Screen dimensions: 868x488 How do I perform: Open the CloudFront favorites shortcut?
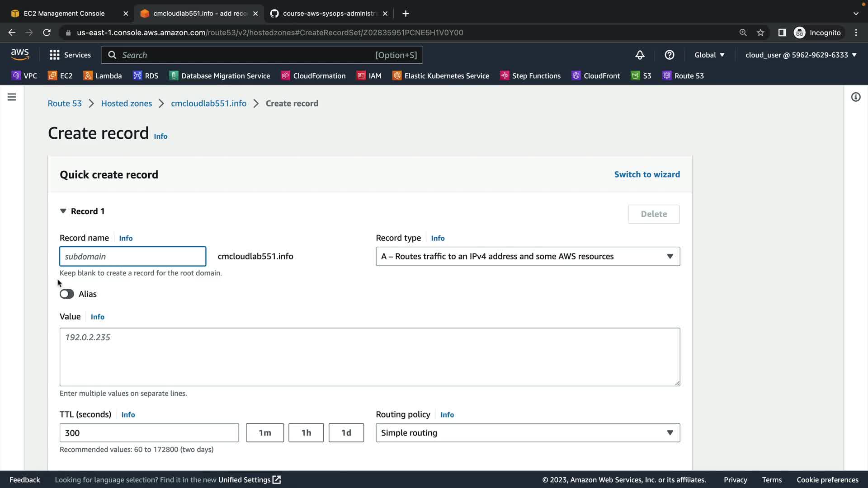(596, 76)
